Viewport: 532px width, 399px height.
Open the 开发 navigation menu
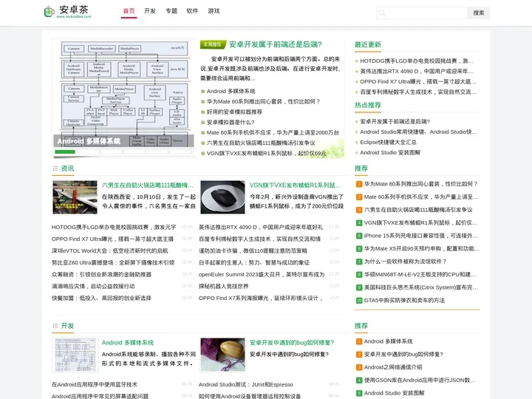pos(149,11)
